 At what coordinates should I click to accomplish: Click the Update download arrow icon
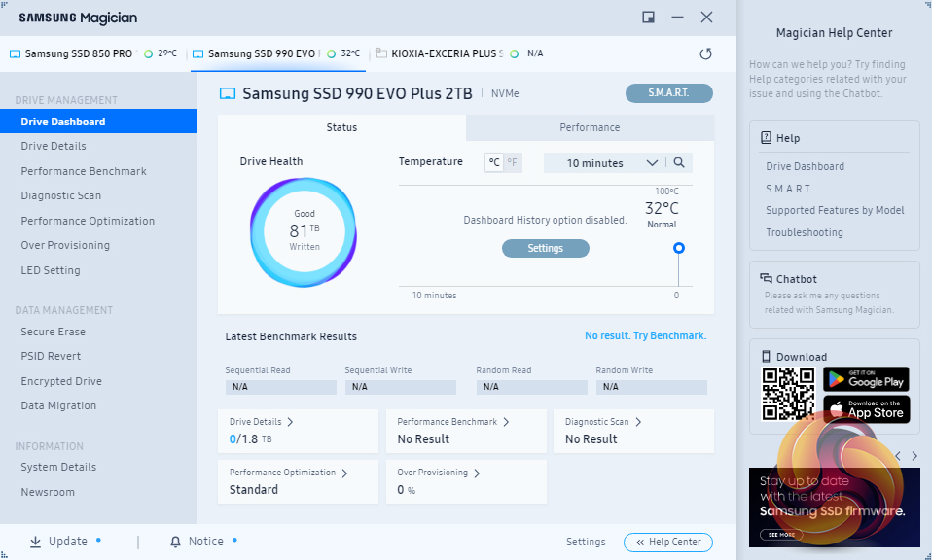coord(36,542)
